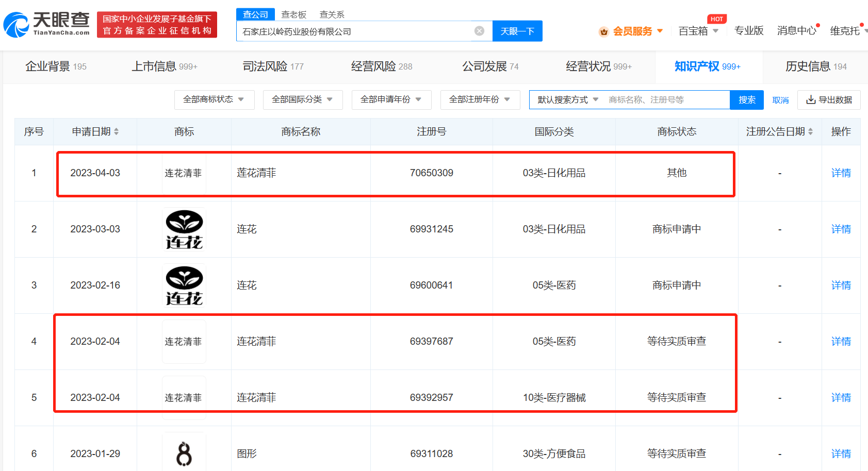Open the 经营状况 tab

point(599,66)
